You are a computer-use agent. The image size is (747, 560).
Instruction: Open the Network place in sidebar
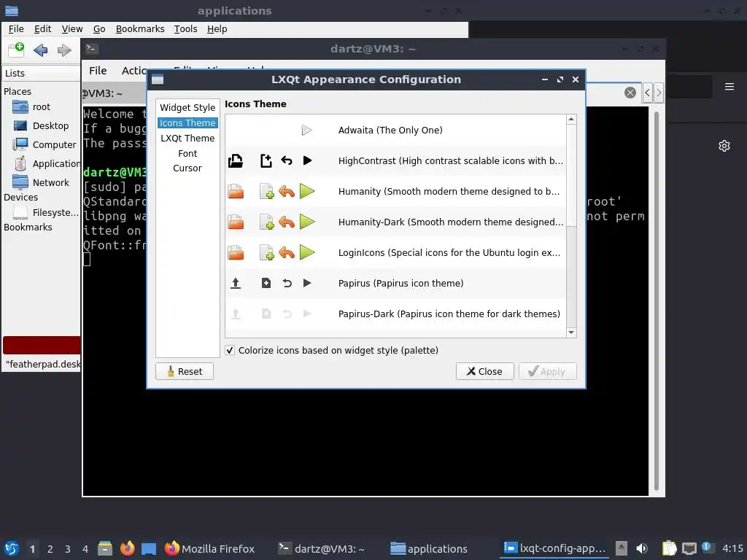pyautogui.click(x=42, y=182)
